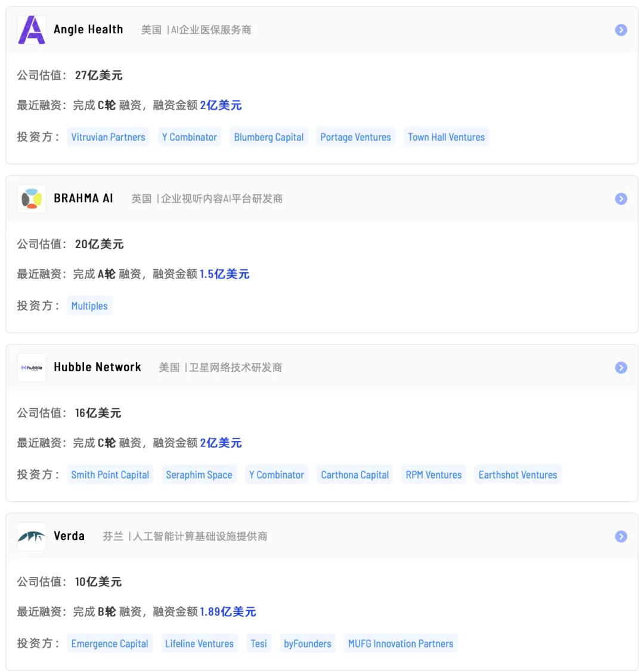
Task: Expand BRAHMA AI card arrow
Action: (x=621, y=198)
